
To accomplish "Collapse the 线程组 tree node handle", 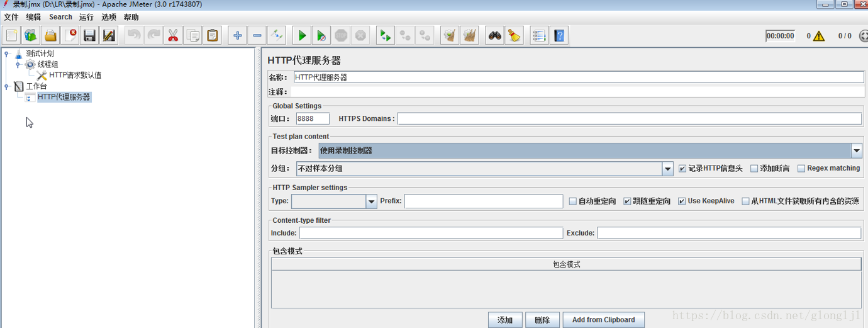I will pyautogui.click(x=18, y=64).
